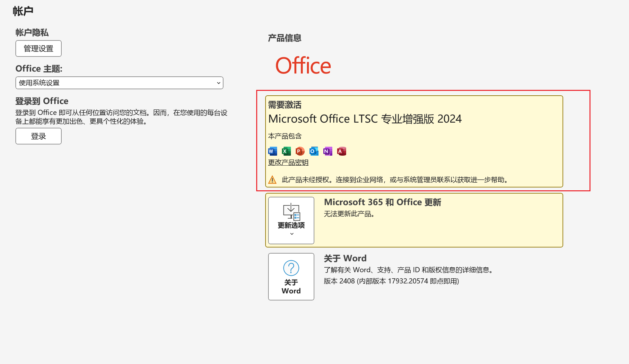
Task: Click the 需要激活 activation heading
Action: pos(284,105)
